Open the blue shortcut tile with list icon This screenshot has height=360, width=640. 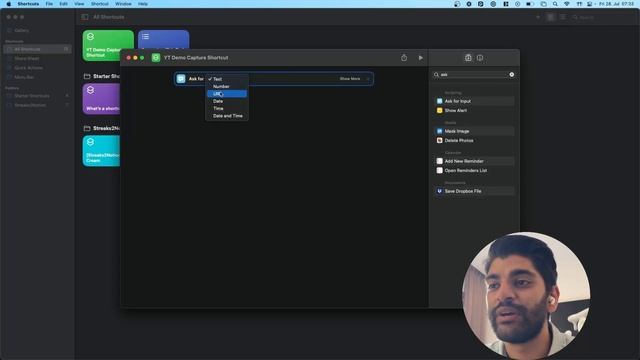pyautogui.click(x=163, y=40)
